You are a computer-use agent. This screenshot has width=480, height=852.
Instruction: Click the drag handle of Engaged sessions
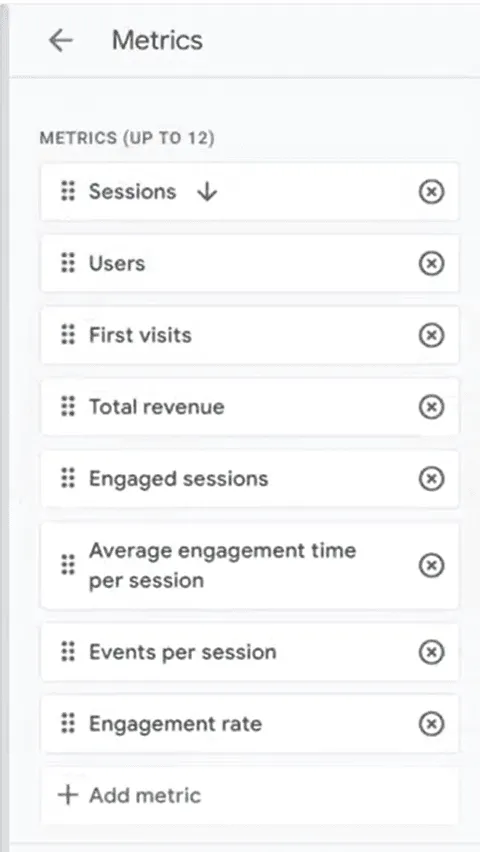[68, 479]
